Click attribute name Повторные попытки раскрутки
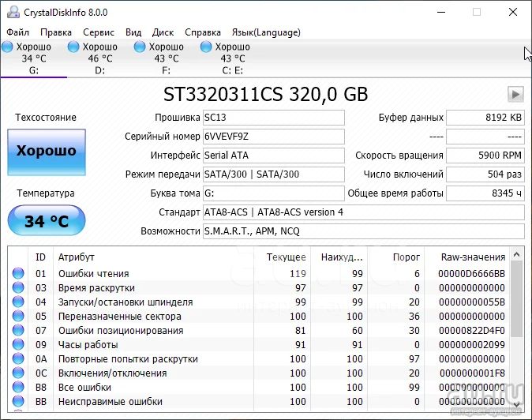The height and width of the screenshot is (420, 532). coord(128,359)
